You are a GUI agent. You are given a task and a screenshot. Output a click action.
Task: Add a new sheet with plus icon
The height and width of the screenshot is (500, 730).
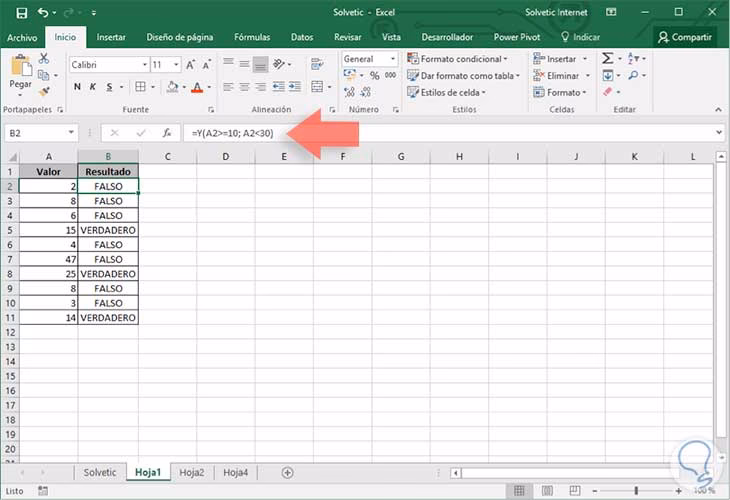click(x=288, y=472)
